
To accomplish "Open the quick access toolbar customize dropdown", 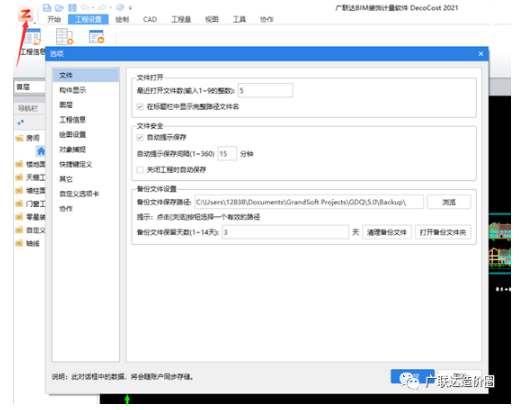I will [131, 7].
